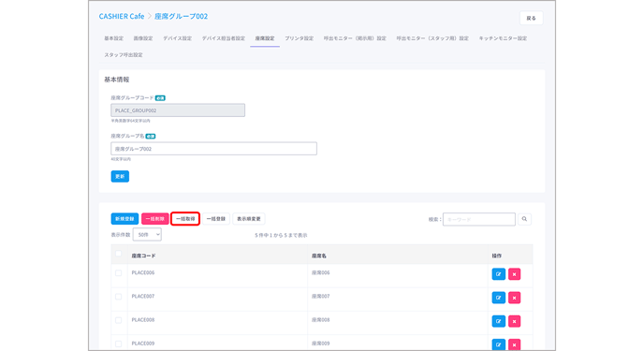
Task: Go to the スタッフ呼出設定 tab
Action: 124,54
